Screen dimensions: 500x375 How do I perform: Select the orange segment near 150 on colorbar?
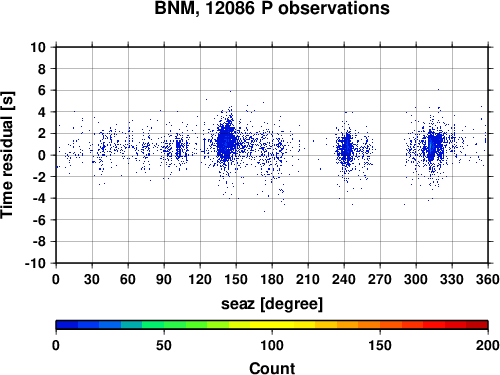click(x=380, y=325)
